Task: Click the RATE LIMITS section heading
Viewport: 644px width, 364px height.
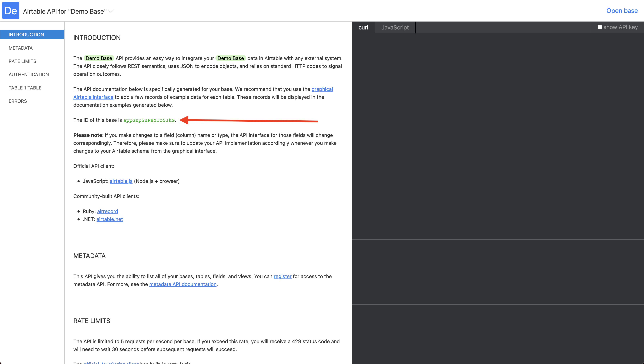Action: 92,321
